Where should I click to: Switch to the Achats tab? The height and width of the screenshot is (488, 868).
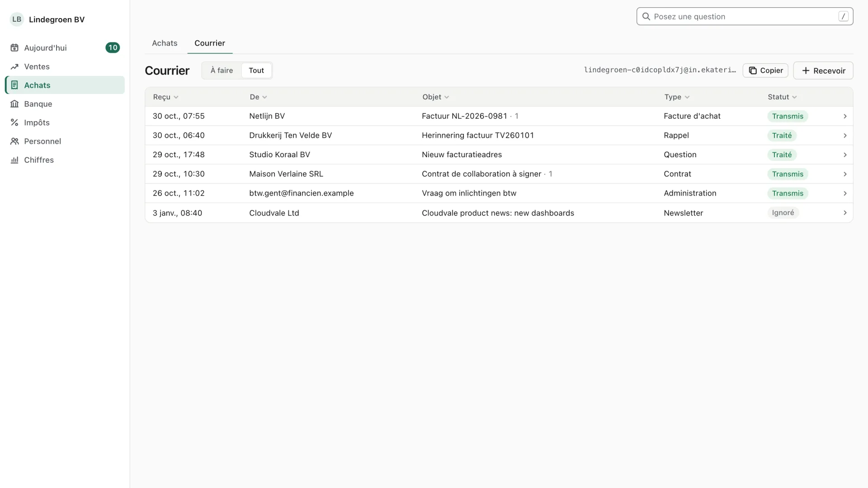(165, 43)
